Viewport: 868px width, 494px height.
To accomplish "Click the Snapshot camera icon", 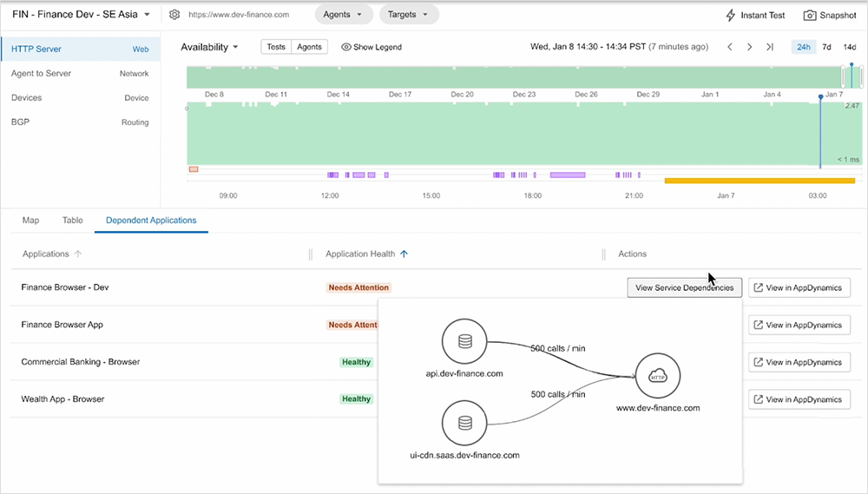I will coord(809,15).
